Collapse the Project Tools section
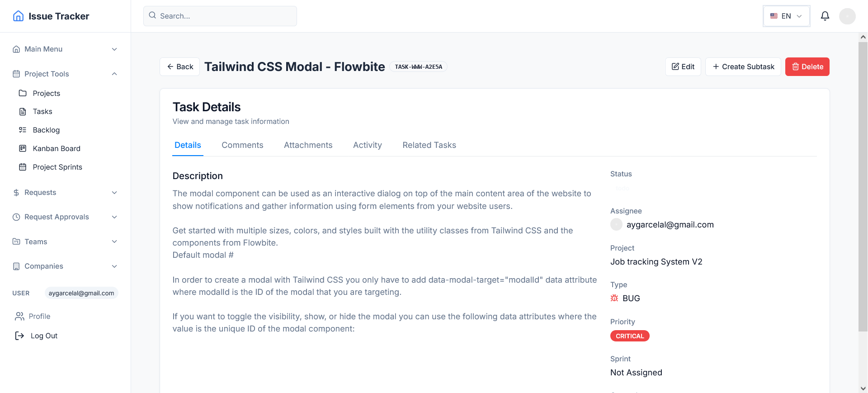The image size is (868, 393). point(65,74)
